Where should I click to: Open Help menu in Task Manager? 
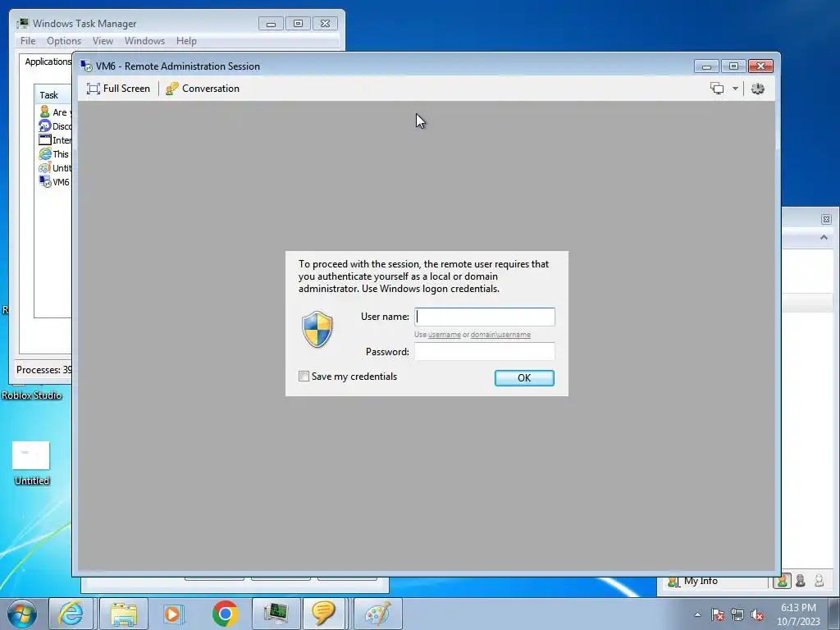(186, 41)
